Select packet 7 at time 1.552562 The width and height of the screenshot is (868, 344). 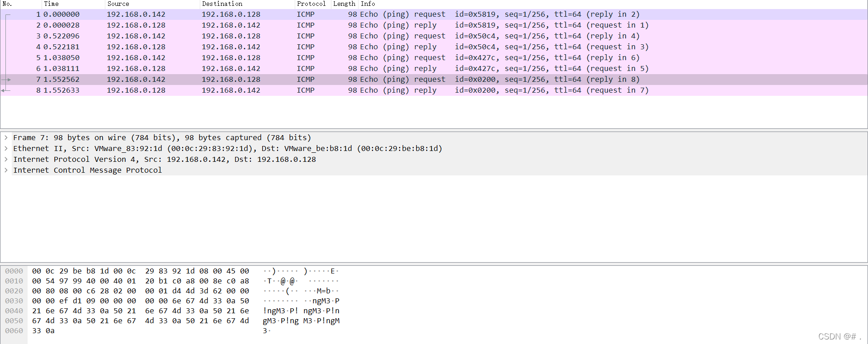434,80
